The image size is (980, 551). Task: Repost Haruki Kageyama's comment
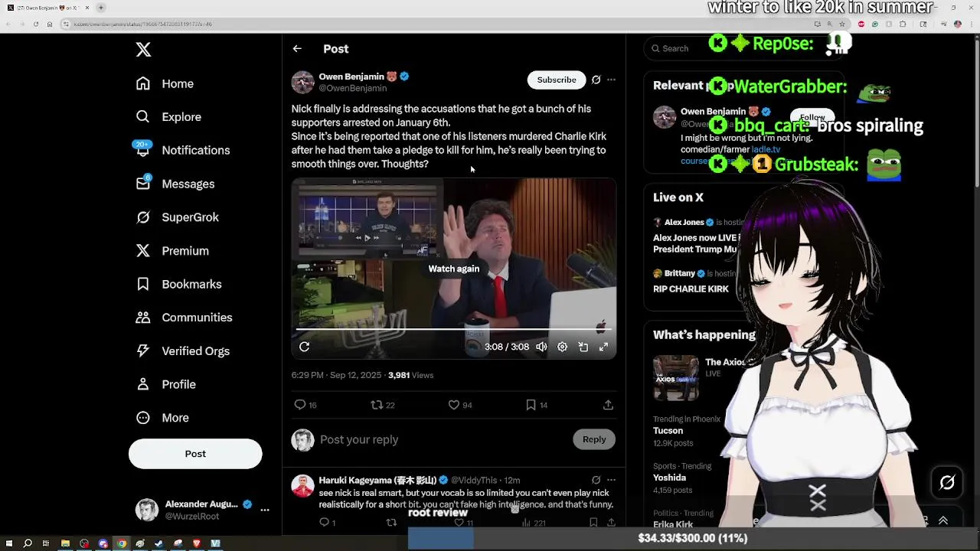tap(391, 522)
